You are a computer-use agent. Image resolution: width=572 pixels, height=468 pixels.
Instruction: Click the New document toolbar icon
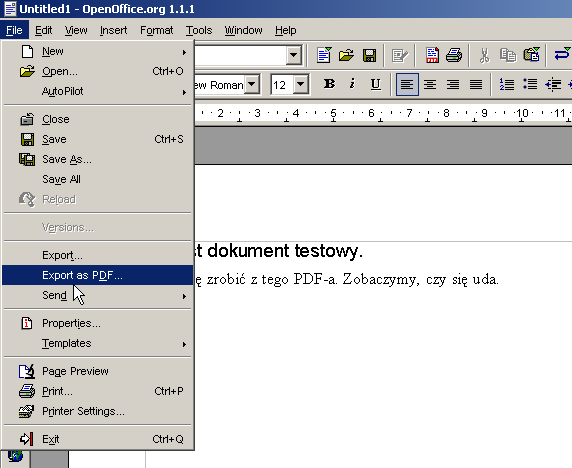point(324,55)
